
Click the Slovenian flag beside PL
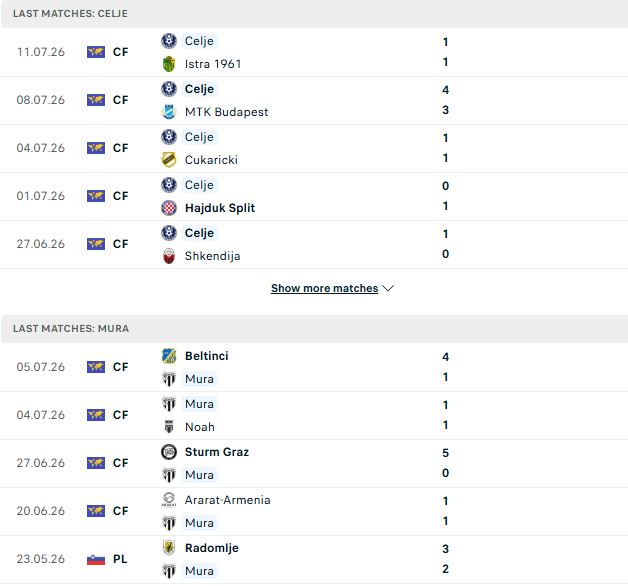[96, 559]
